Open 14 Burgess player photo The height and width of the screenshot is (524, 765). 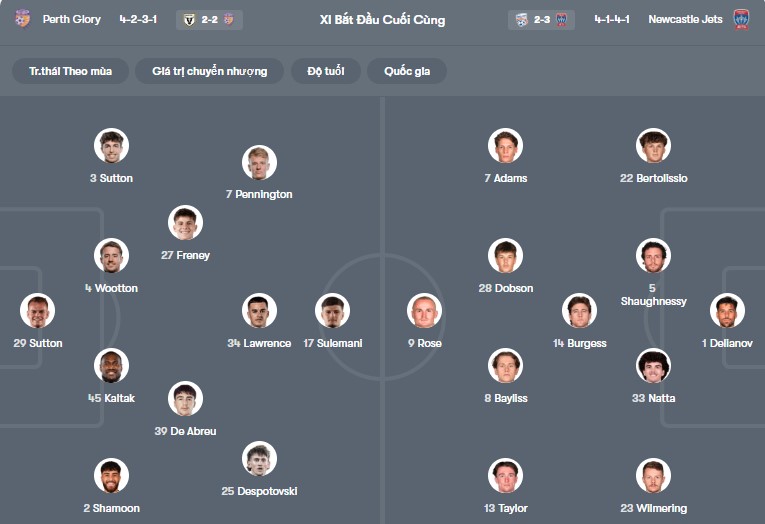[x=579, y=311]
